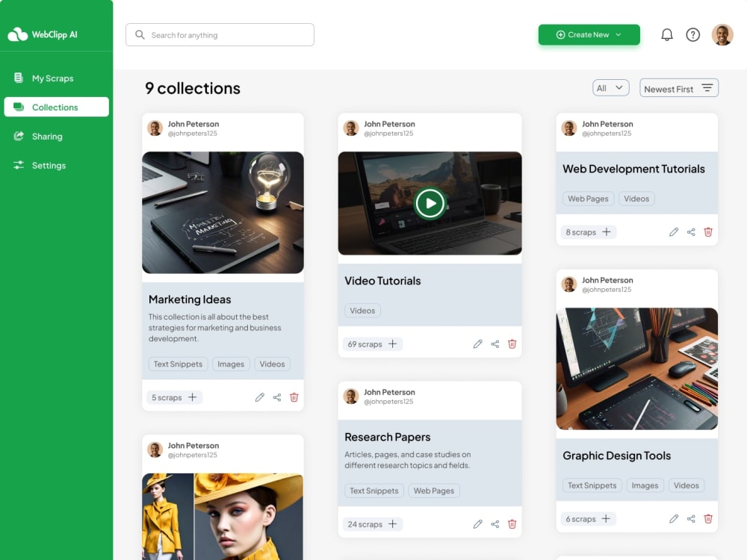Open the Create New dropdown button
Screen dimensions: 747x560
589,35
